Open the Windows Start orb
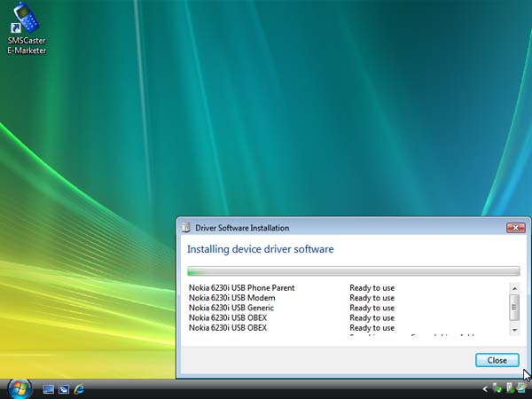532x399 pixels. click(x=20, y=389)
